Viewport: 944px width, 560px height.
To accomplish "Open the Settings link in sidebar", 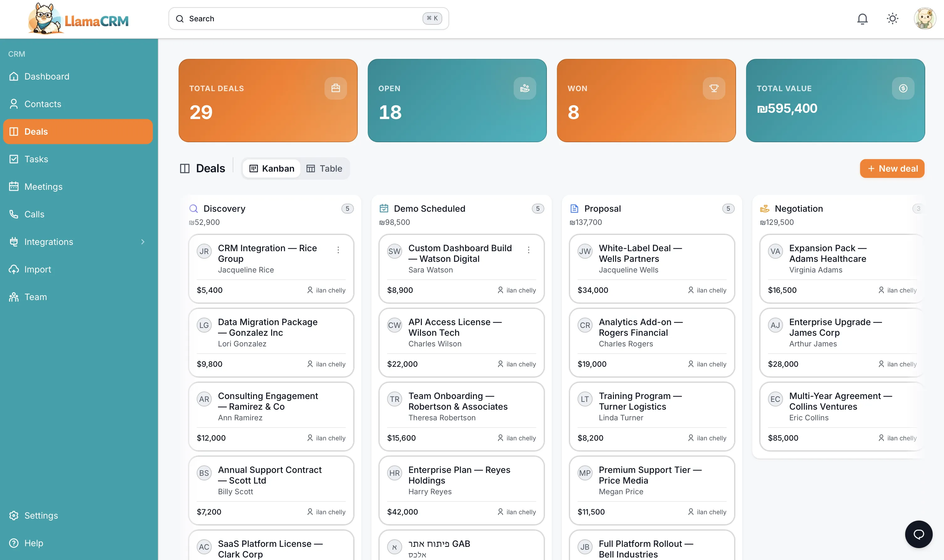I will click(x=41, y=516).
